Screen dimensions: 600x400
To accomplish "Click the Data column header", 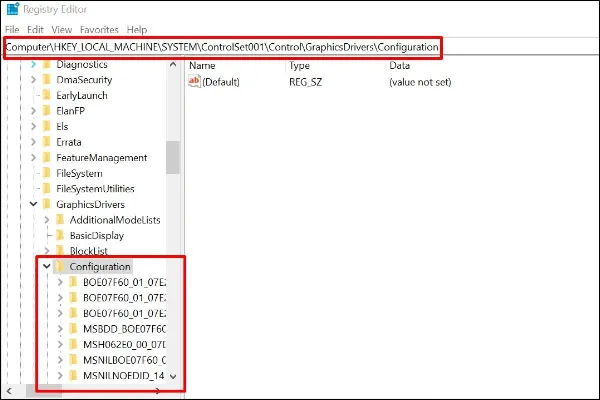I will click(400, 65).
